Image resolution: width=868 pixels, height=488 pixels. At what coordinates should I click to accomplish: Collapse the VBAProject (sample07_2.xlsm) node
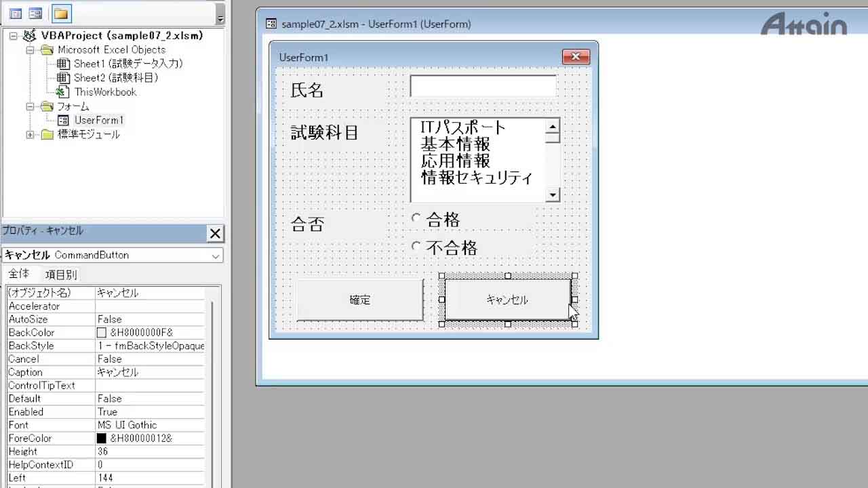pyautogui.click(x=14, y=36)
